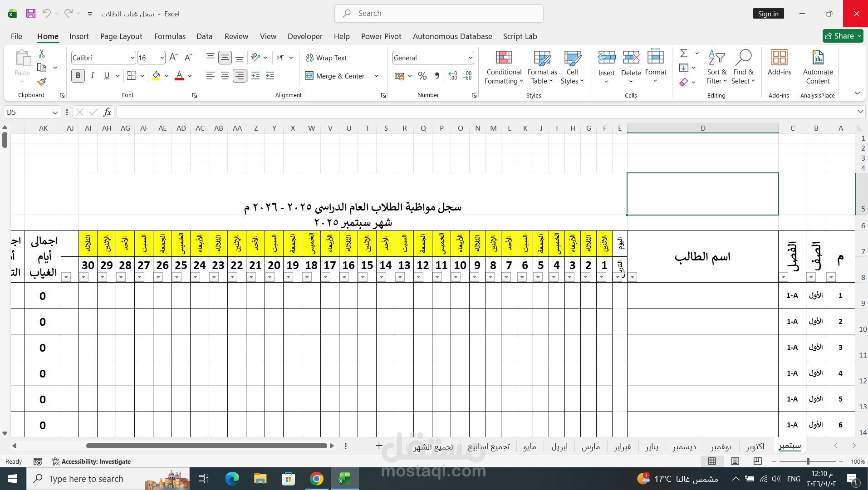Viewport: 868px width, 490px height.
Task: Toggle Align Left horizontal alignment
Action: (210, 76)
